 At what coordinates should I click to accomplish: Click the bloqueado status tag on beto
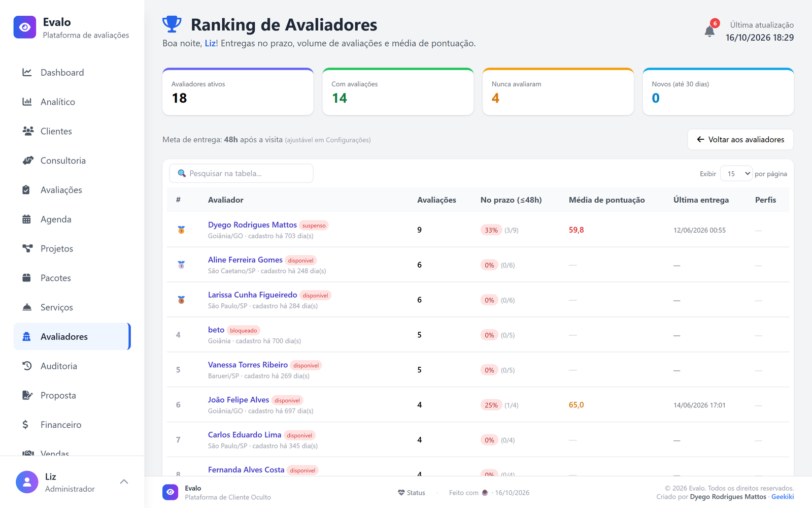(244, 331)
